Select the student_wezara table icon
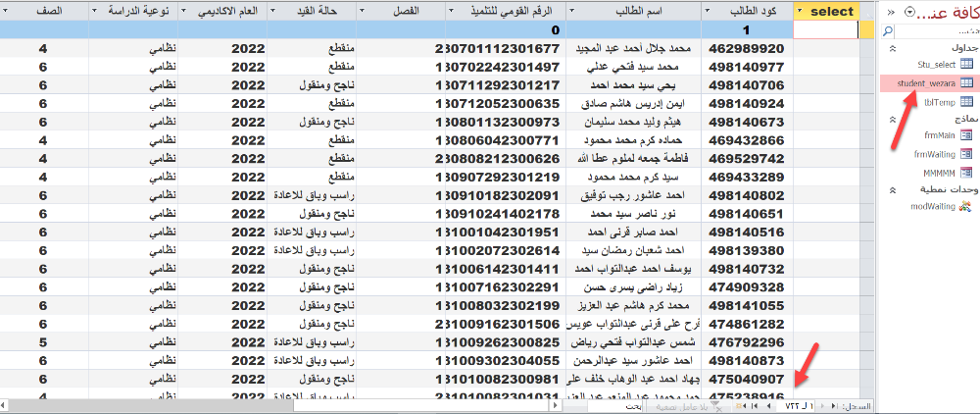 pyautogui.click(x=966, y=82)
